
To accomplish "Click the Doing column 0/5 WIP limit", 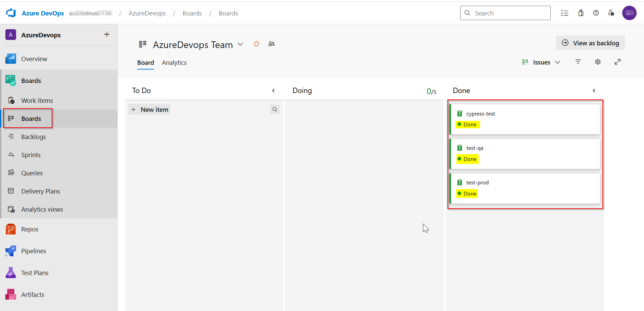I will [x=431, y=91].
